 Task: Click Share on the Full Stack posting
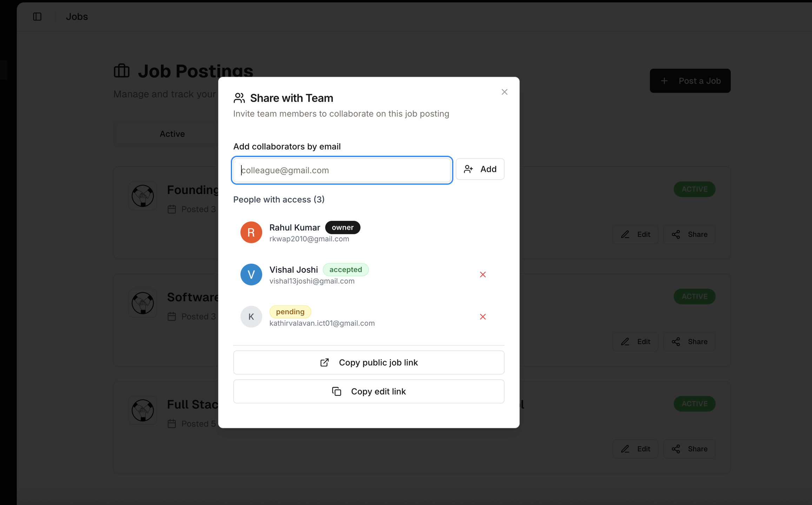tap(689, 449)
